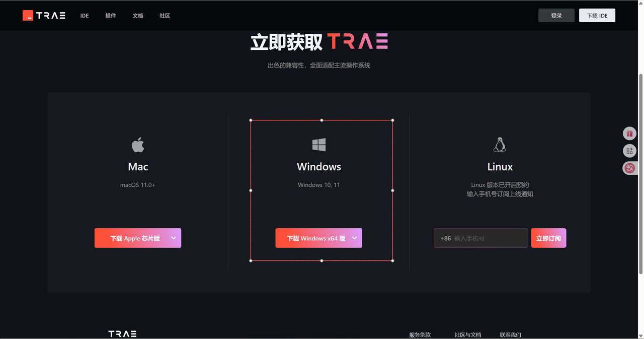The height and width of the screenshot is (339, 644).
Task: Click the gift icon on right edge
Action: click(x=629, y=133)
